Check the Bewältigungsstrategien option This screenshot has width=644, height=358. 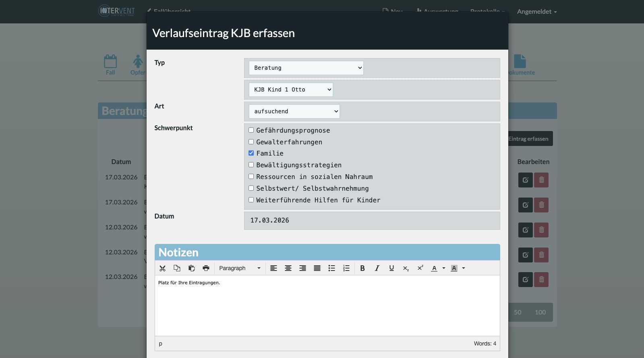point(251,165)
